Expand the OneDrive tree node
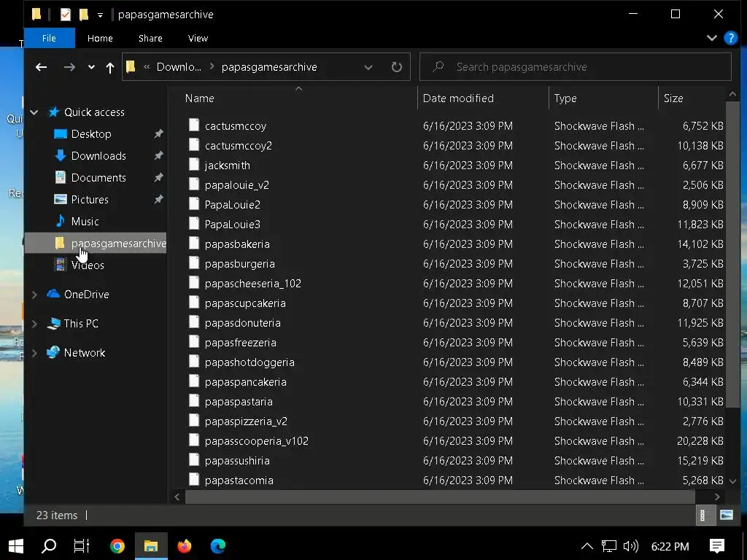The height and width of the screenshot is (560, 747). click(34, 295)
